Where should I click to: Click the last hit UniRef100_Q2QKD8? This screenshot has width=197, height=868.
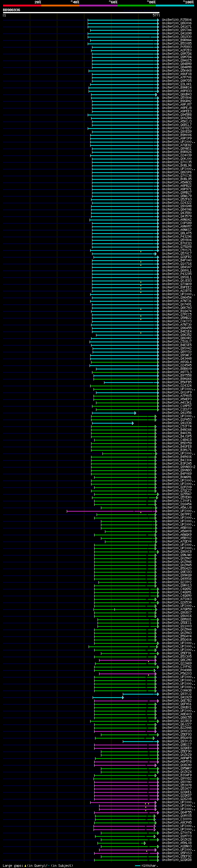[177, 860]
